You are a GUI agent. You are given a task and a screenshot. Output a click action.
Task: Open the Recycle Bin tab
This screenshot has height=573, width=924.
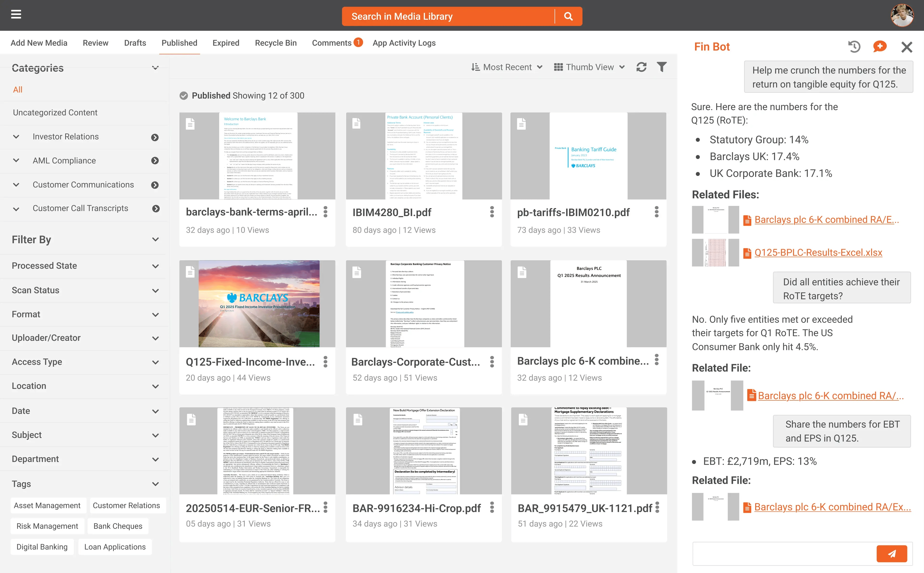pos(276,43)
